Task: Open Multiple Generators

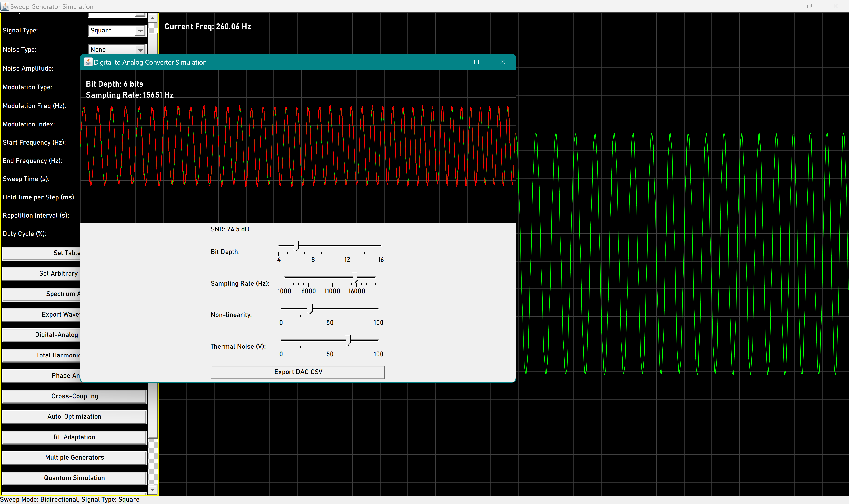Action: 74,458
